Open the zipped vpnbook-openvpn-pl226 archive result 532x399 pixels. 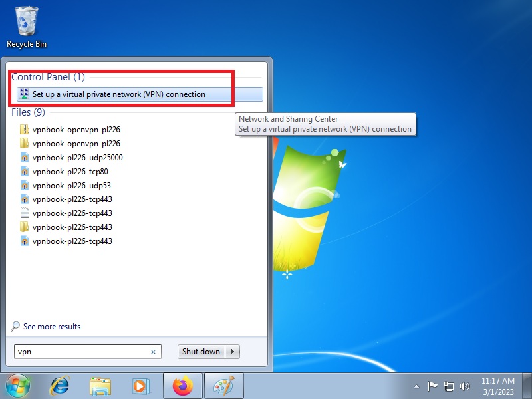pyautogui.click(x=76, y=130)
